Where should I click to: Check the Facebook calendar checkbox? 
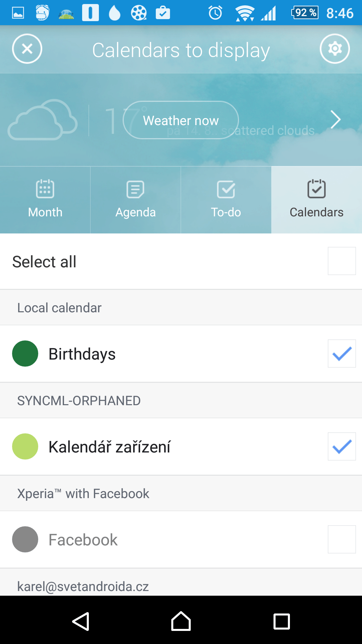[x=342, y=539]
